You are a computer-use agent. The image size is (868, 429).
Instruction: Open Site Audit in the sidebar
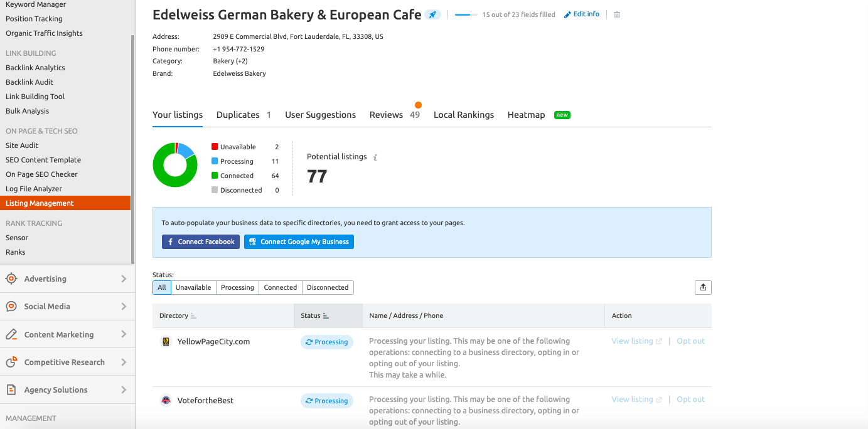22,146
